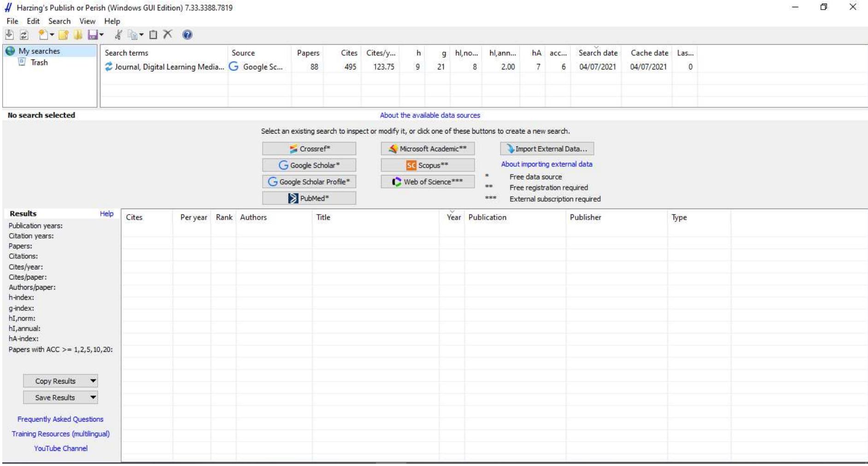Screen dimensions: 868x466
Task: Select the Trash tree item
Action: 39,62
